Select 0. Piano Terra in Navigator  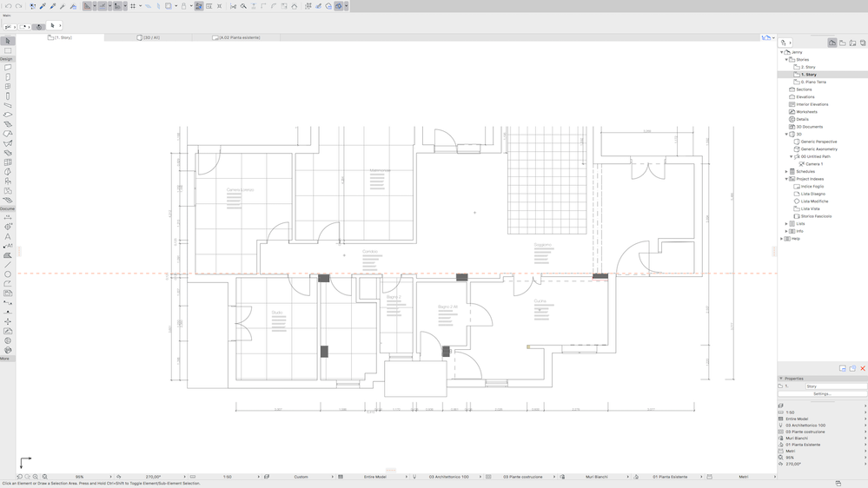813,82
